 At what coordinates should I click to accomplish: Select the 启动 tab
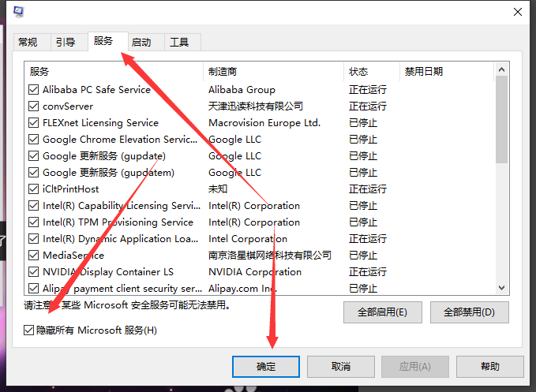coord(141,43)
